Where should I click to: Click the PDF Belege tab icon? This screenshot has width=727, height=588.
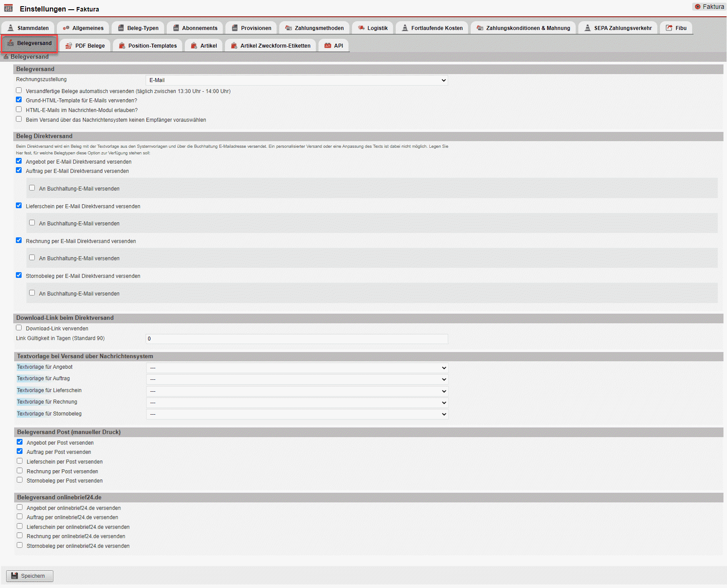click(x=69, y=46)
